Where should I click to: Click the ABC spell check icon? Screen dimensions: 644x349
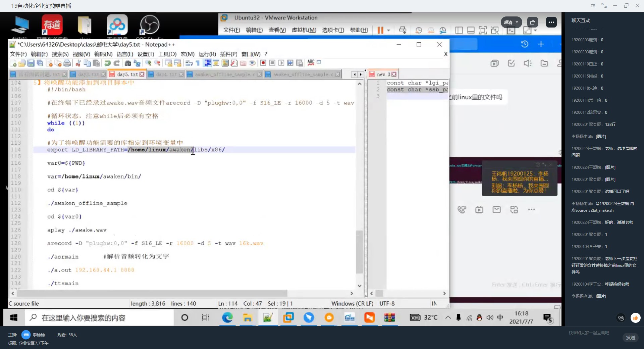(x=311, y=62)
